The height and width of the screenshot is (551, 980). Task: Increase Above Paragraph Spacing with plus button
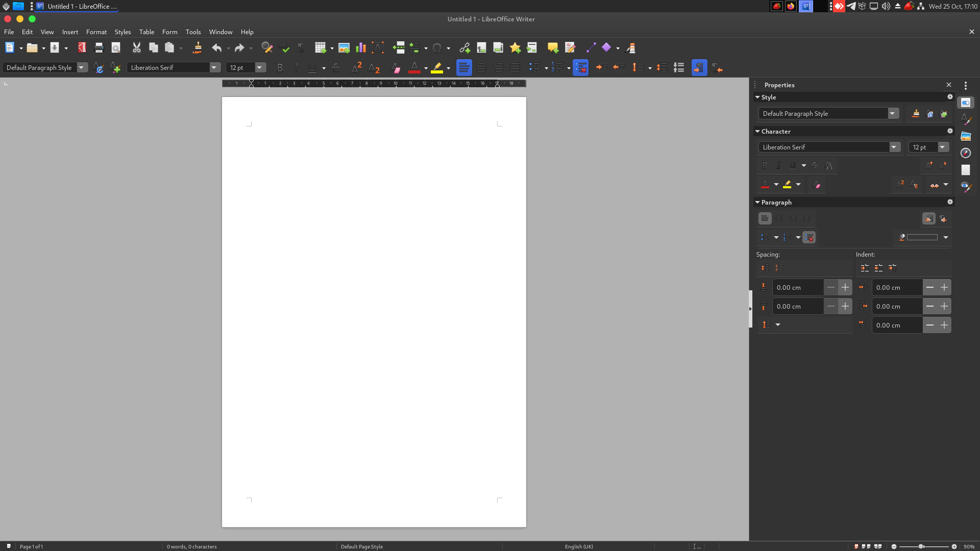[845, 287]
